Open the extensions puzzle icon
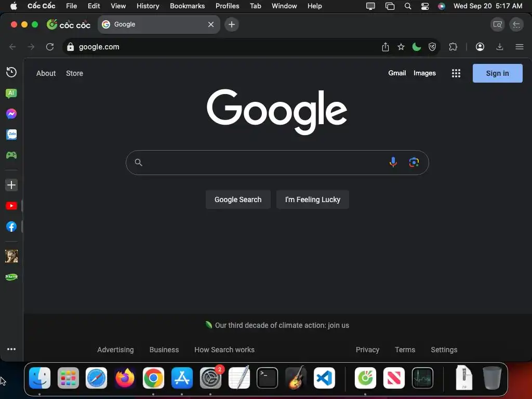Screen dimensions: 532x399 (453, 47)
